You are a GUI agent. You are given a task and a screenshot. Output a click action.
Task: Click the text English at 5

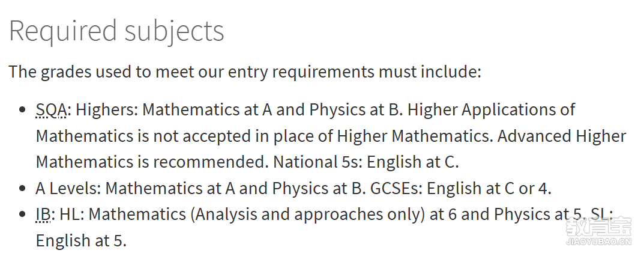tap(81, 240)
